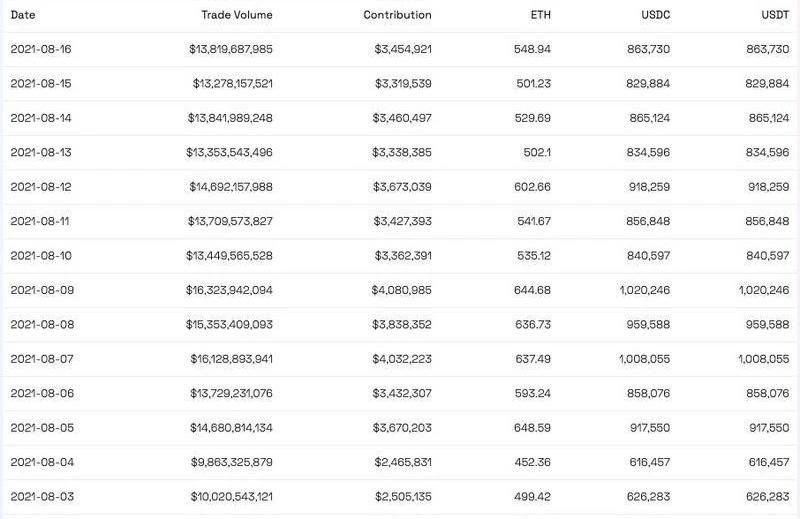
Task: Click the USDC value 1,020,246
Action: [642, 290]
